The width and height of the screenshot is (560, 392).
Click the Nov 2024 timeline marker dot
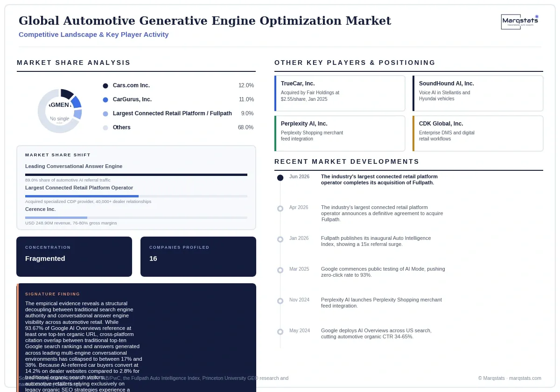[x=280, y=301]
